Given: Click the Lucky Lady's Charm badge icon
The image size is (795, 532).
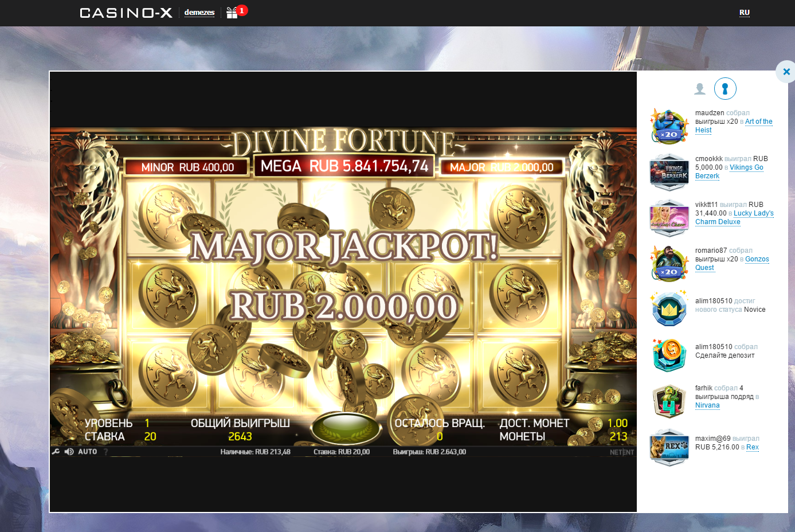Looking at the screenshot, I should (669, 217).
